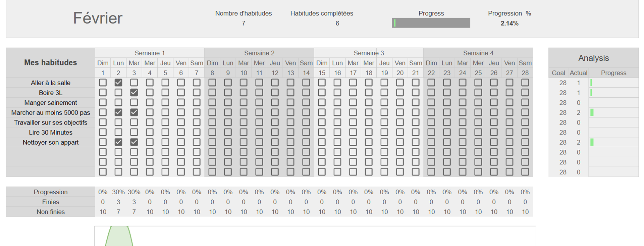Screen dimensions: 644x246
Task: Click the Nombre d'habitudes value 7
Action: pyautogui.click(x=244, y=23)
